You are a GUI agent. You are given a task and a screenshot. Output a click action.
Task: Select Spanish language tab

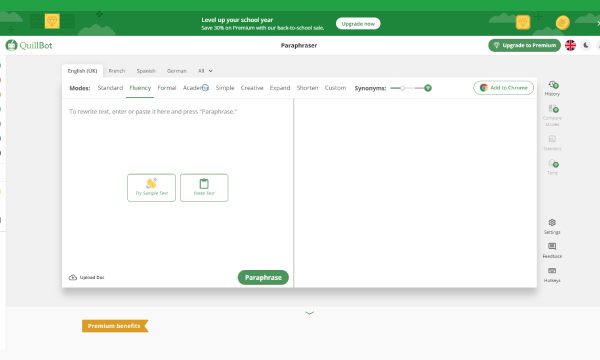pyautogui.click(x=146, y=71)
